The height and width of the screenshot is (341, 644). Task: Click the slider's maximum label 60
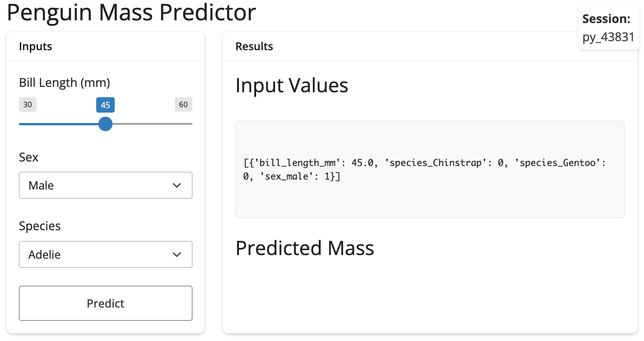click(183, 104)
